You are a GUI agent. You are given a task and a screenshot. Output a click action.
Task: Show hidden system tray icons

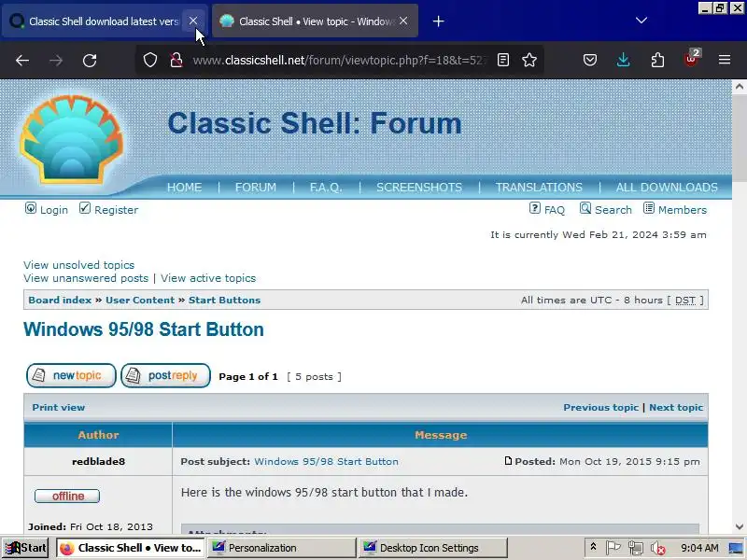point(593,547)
